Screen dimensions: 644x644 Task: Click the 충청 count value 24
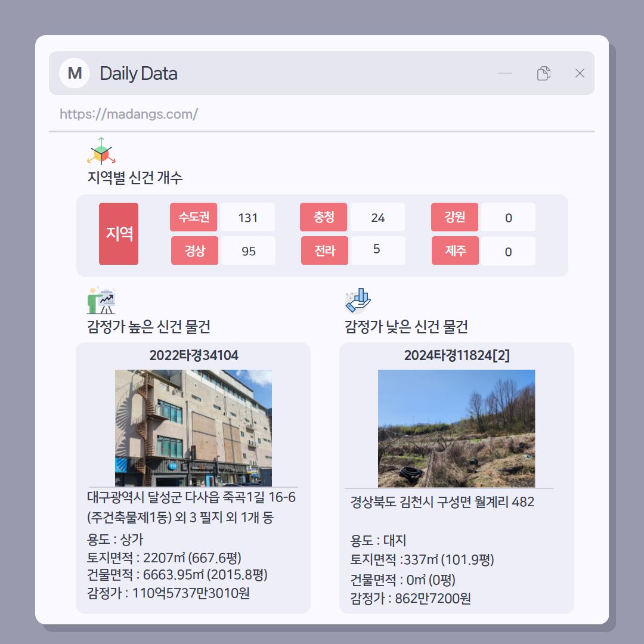378,217
